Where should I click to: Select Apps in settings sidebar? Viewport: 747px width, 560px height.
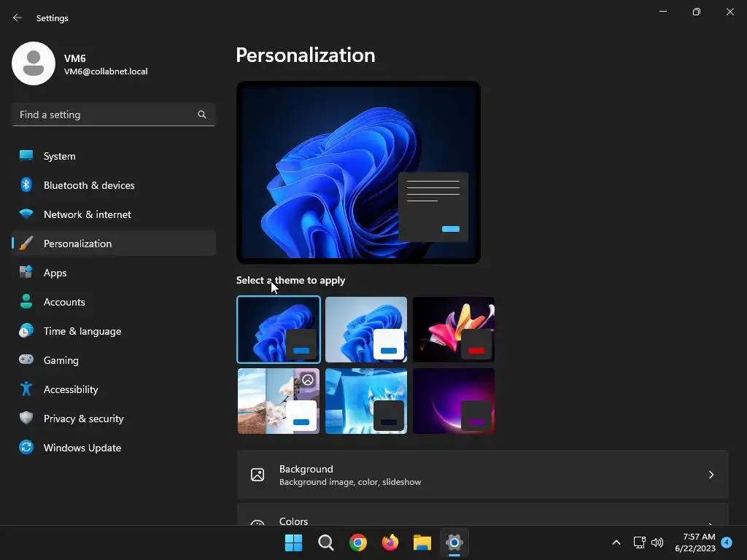pyautogui.click(x=114, y=273)
